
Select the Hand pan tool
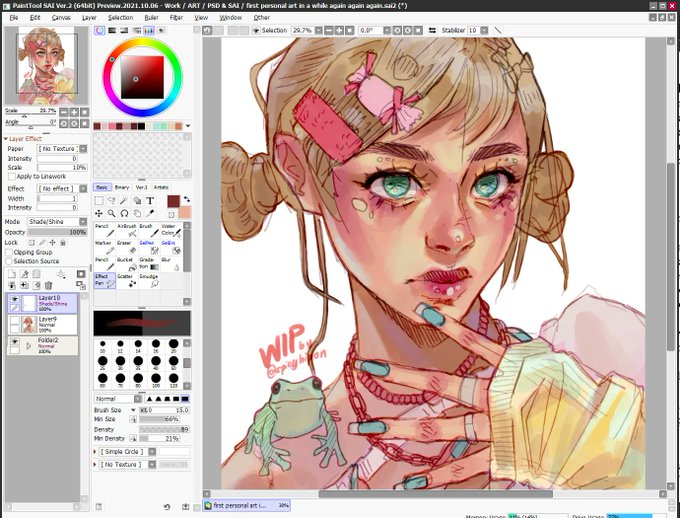pyautogui.click(x=137, y=213)
